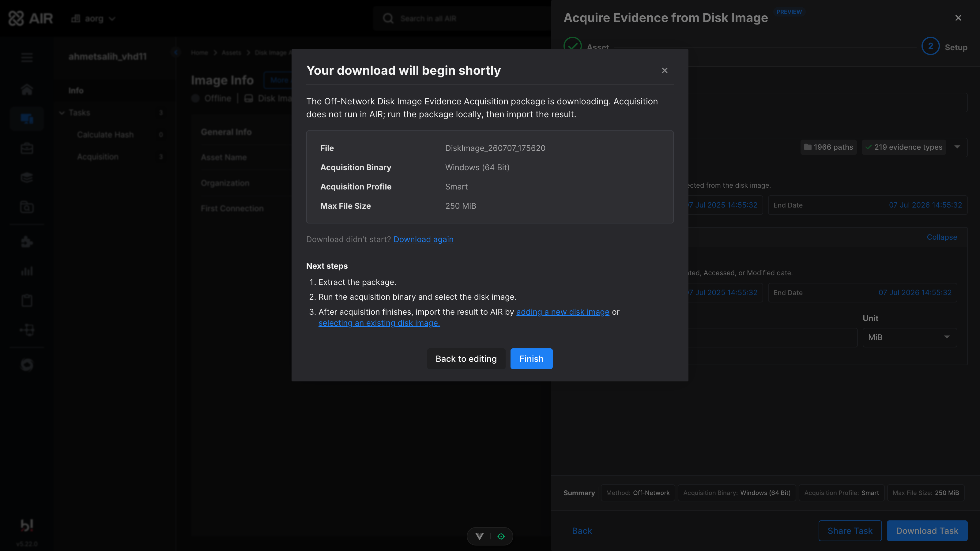Viewport: 980px width, 551px height.
Task: Open the clipboard icon in sidebar
Action: (x=27, y=300)
